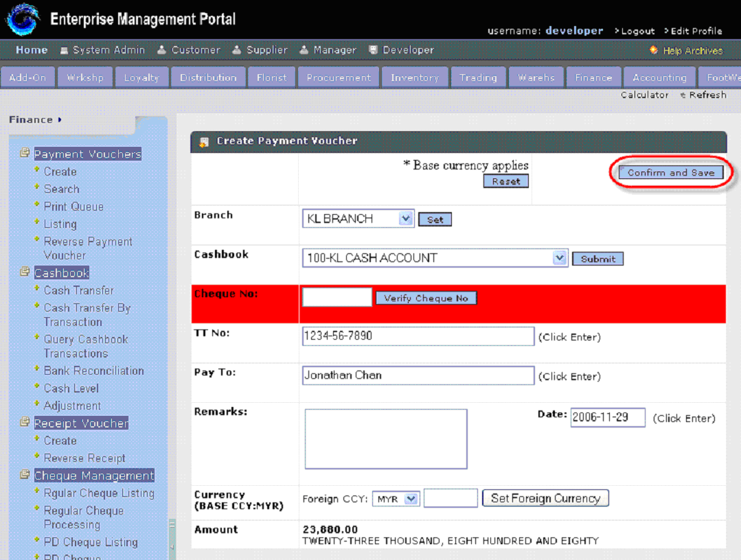741x560 pixels.
Task: Click the Cheque Management folder icon
Action: (x=25, y=474)
